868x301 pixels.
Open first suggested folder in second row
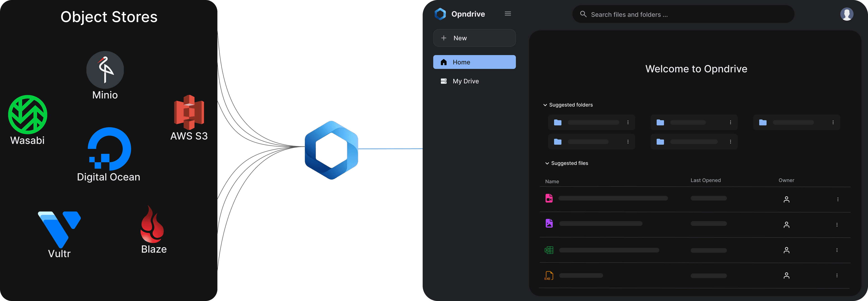pos(591,142)
